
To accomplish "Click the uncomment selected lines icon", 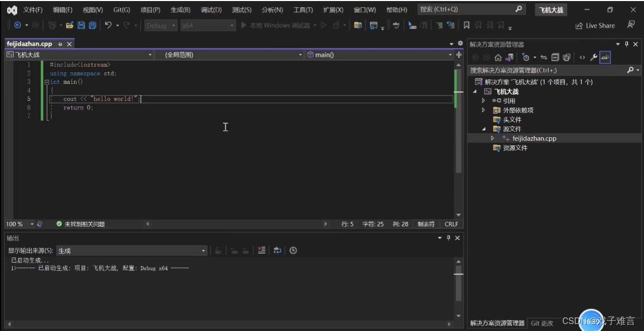I will (451, 25).
